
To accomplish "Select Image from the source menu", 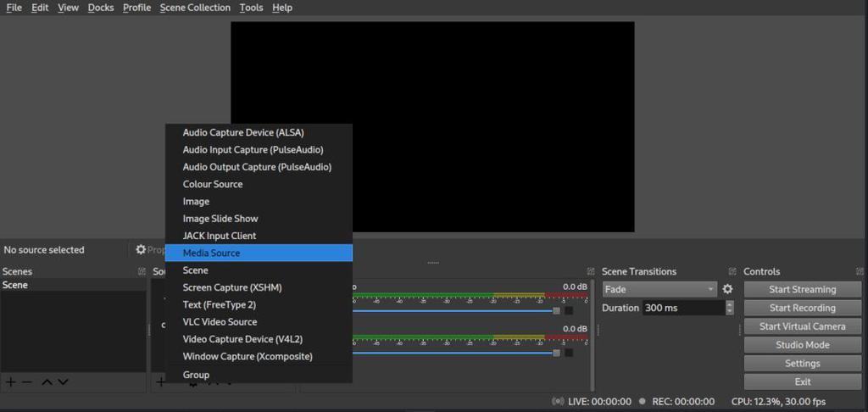I will [x=259, y=201].
